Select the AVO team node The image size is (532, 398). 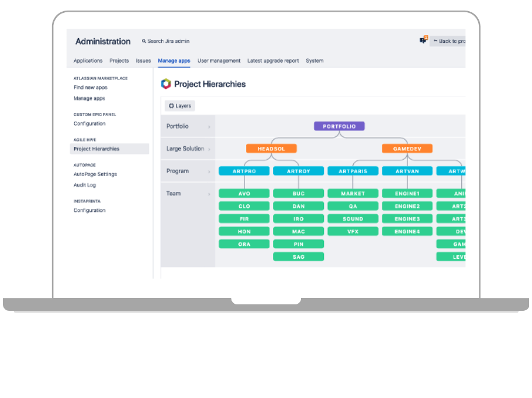click(x=244, y=194)
